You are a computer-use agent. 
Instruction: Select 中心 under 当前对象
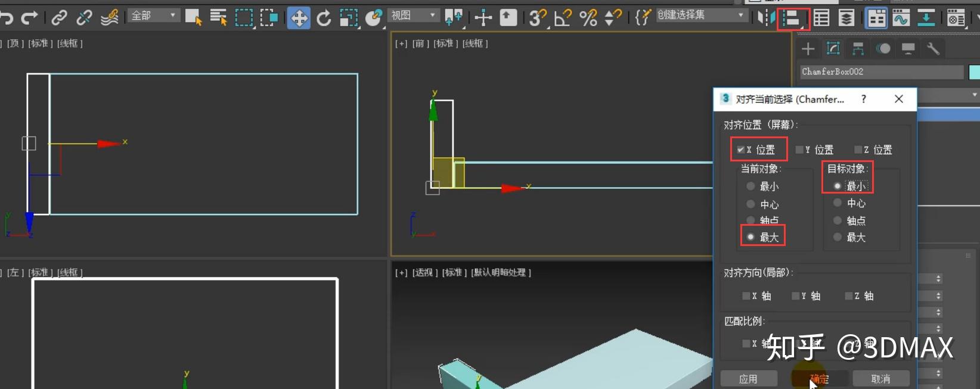coord(750,204)
